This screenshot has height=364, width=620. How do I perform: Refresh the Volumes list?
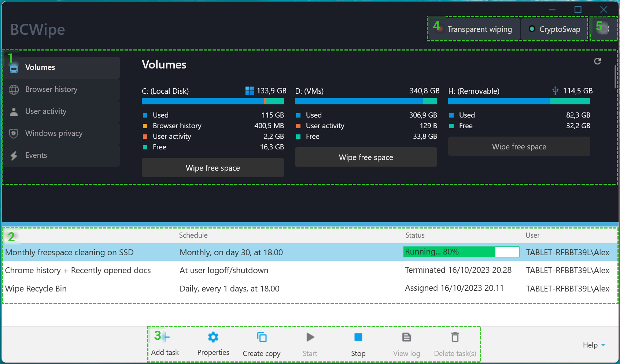coord(597,61)
